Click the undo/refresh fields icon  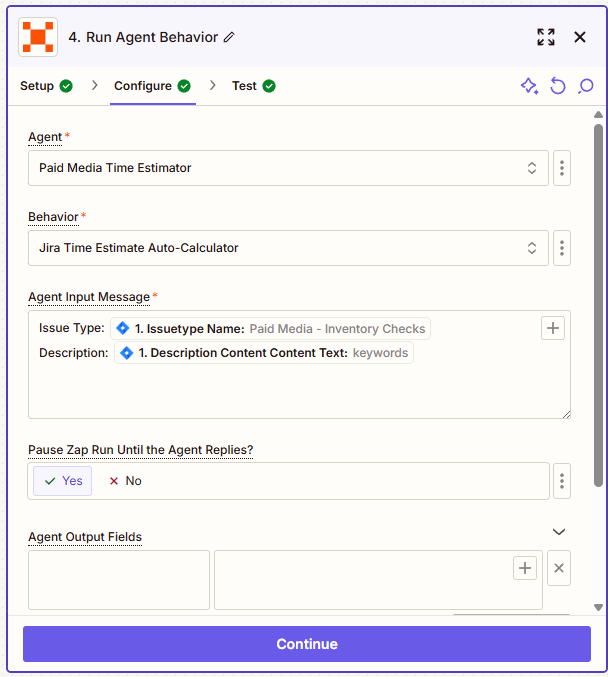pos(557,86)
